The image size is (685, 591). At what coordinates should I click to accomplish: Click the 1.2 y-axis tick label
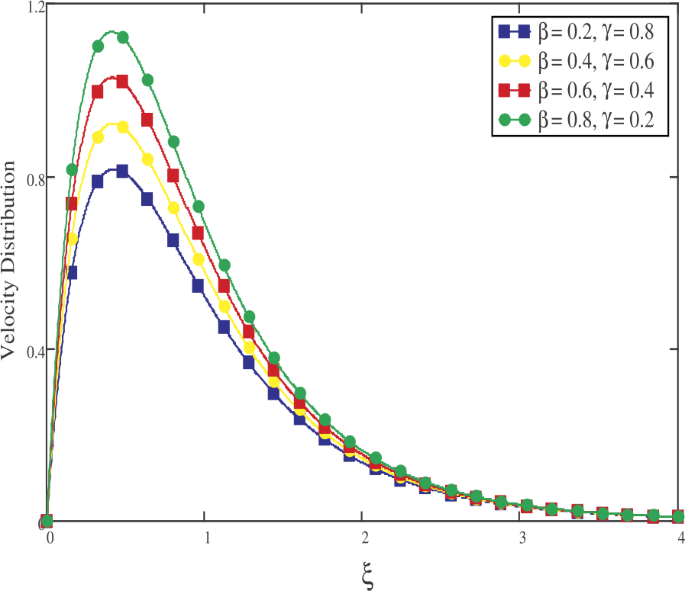point(36,7)
